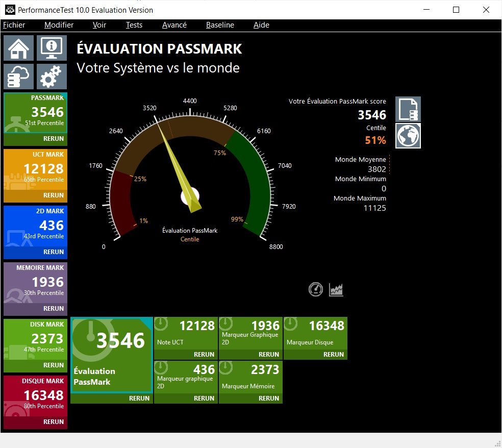Click the Monde Minimum 0 value
502x448 pixels.
(x=384, y=189)
